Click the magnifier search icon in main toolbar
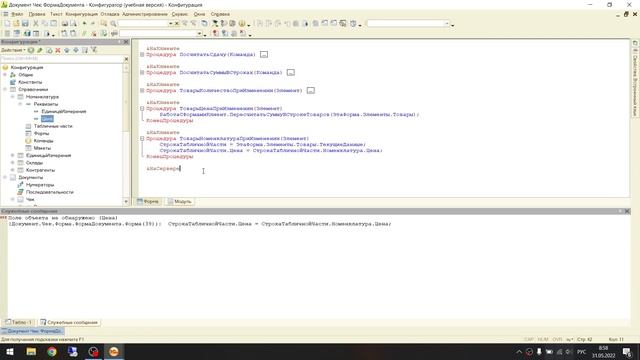 click(x=113, y=24)
